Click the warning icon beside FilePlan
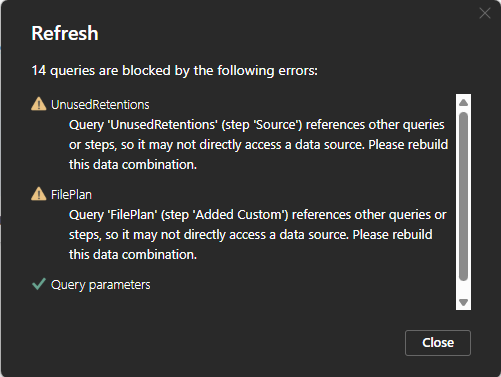501x377 pixels. click(x=39, y=194)
